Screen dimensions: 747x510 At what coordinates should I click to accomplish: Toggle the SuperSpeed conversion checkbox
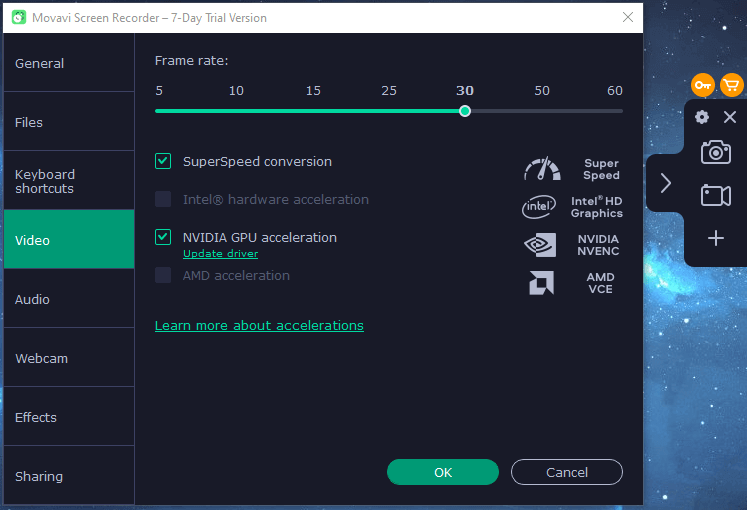pyautogui.click(x=163, y=161)
